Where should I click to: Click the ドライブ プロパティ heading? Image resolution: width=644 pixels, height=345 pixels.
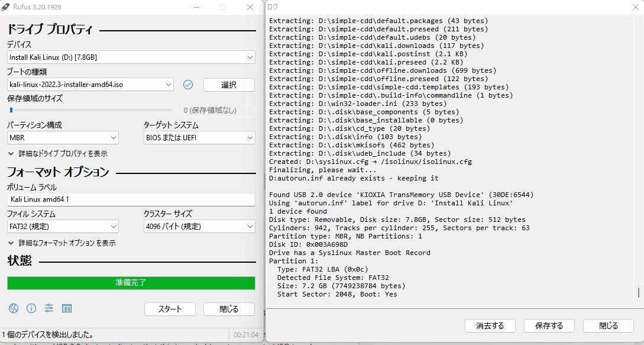click(50, 30)
